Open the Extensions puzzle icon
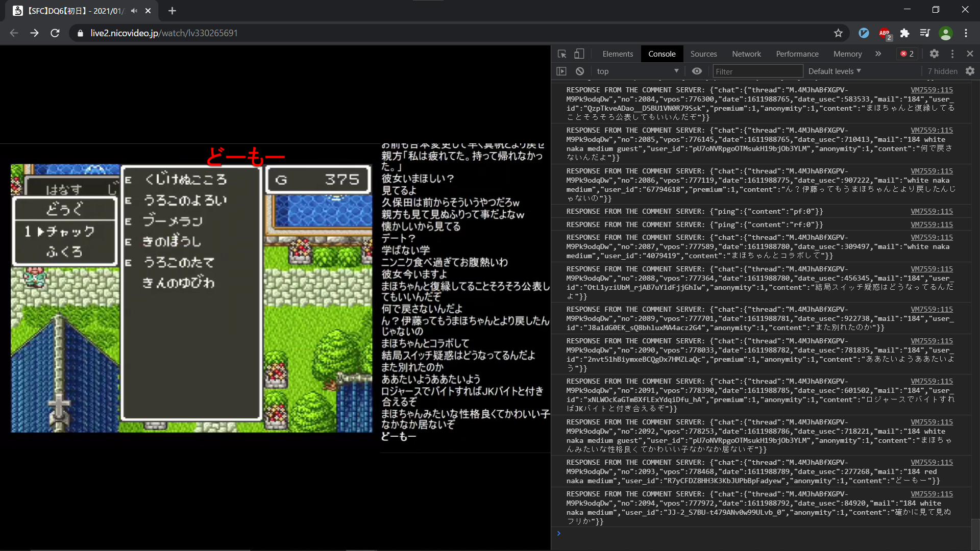 click(x=904, y=33)
